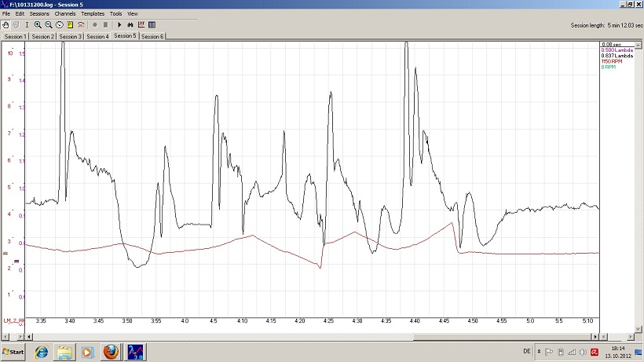Click the clock time icon in toolbar

tap(60, 24)
